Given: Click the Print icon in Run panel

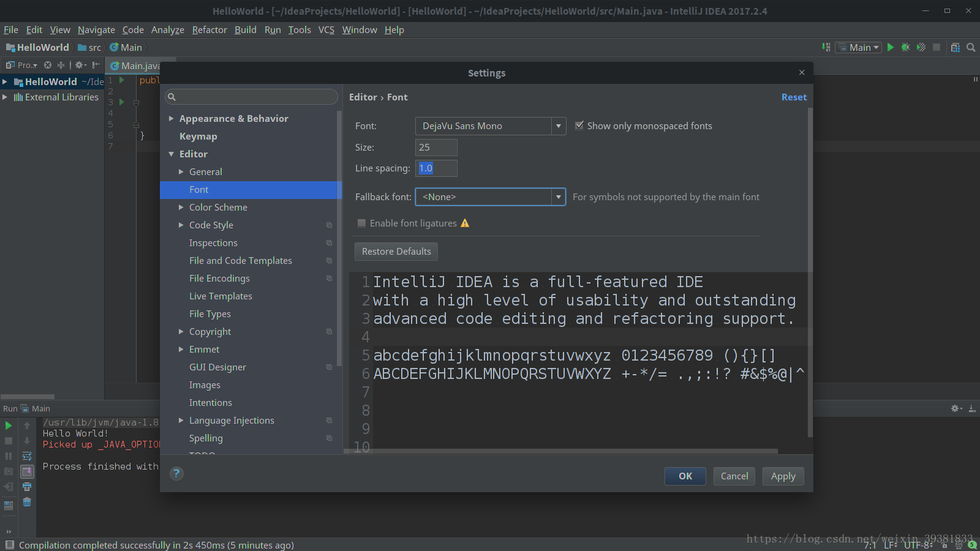Looking at the screenshot, I should coord(27,487).
